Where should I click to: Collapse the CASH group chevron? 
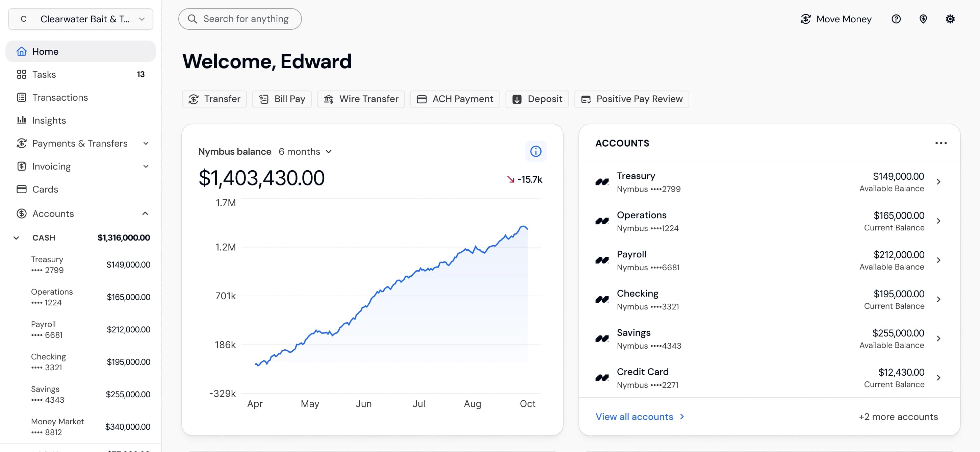tap(16, 238)
